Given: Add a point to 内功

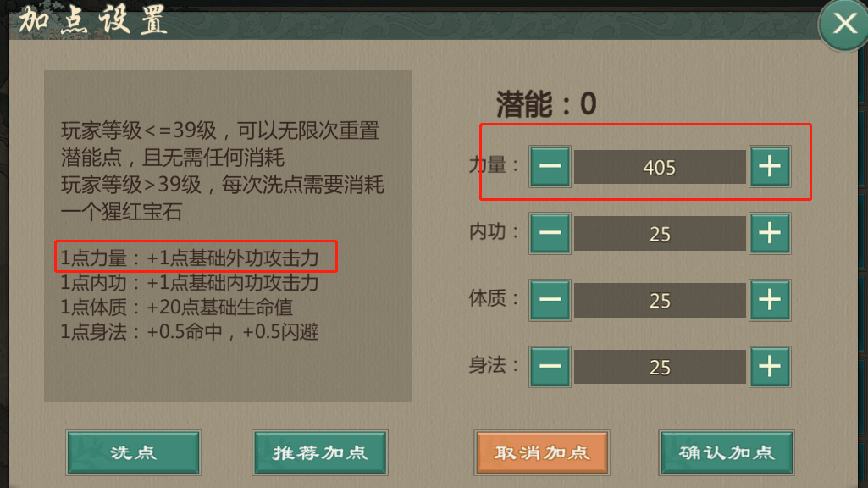Looking at the screenshot, I should [769, 233].
